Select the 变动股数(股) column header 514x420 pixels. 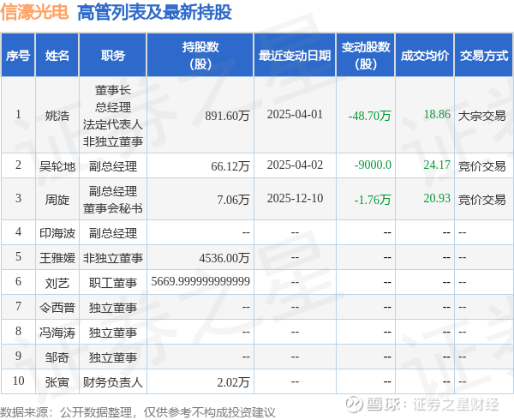pyautogui.click(x=366, y=56)
